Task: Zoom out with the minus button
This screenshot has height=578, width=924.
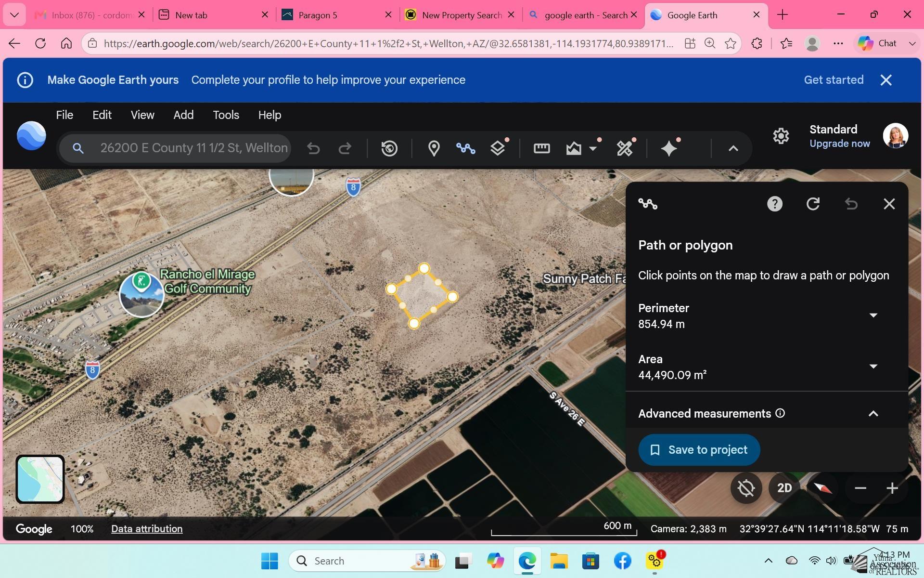Action: point(860,488)
